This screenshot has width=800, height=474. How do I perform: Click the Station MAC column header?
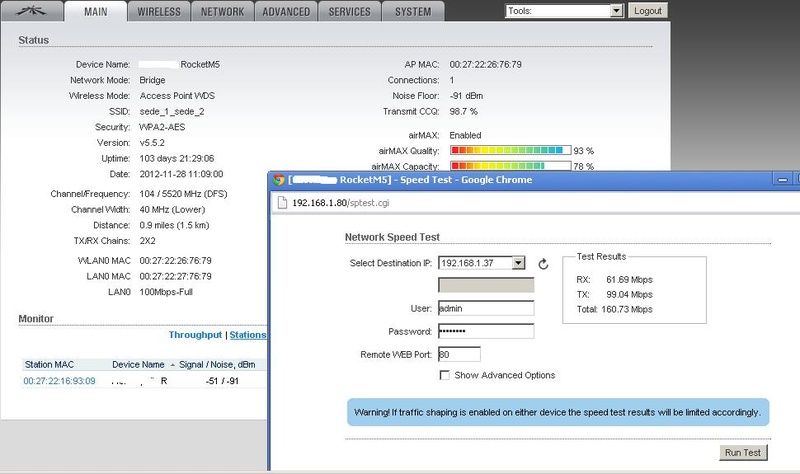49,364
